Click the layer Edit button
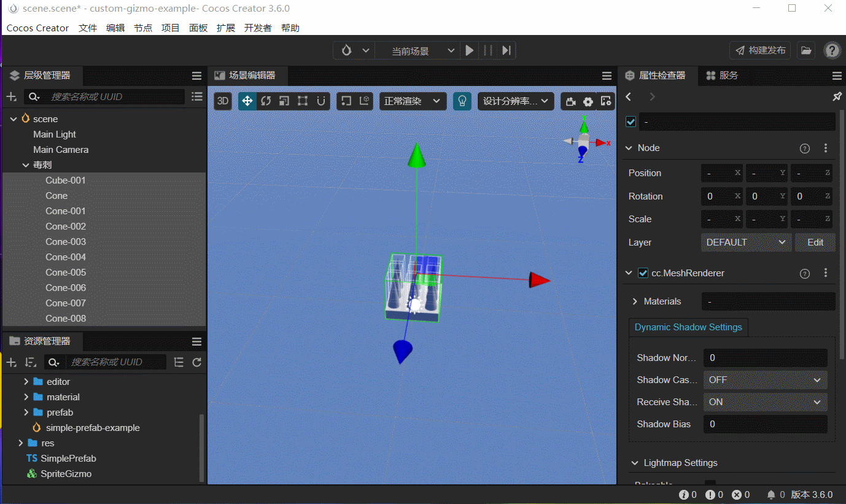846x504 pixels. 815,242
